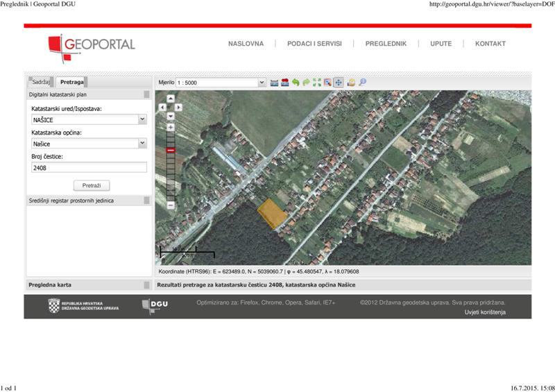Go back to previous map view
The height and width of the screenshot is (392, 555).
coord(296,83)
